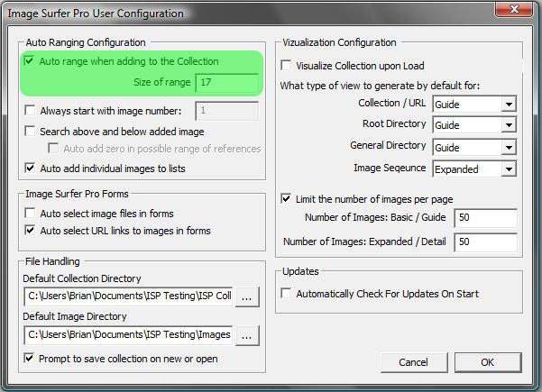542x392 pixels.
Task: Click the Default Collection Directory path field
Action: pyautogui.click(x=128, y=296)
